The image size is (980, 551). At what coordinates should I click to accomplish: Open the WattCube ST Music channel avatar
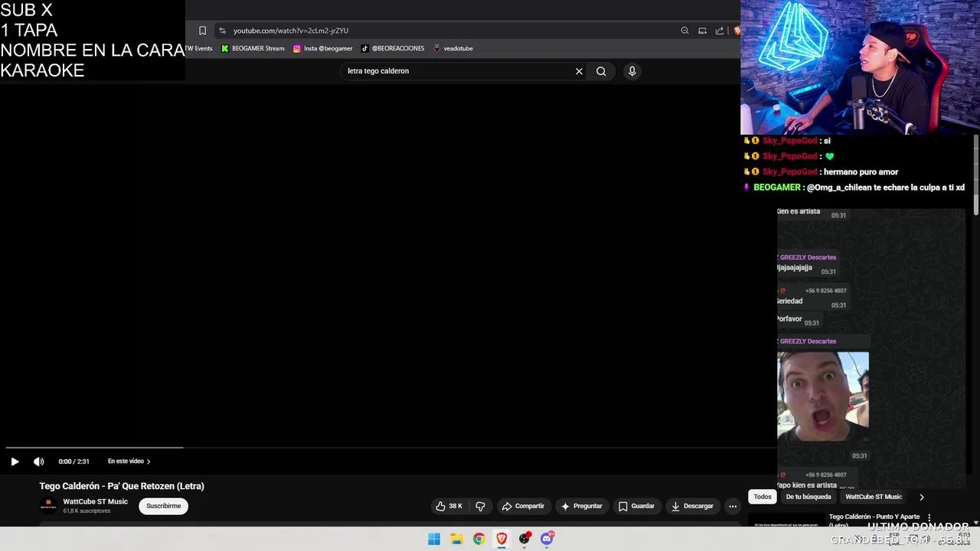point(48,505)
